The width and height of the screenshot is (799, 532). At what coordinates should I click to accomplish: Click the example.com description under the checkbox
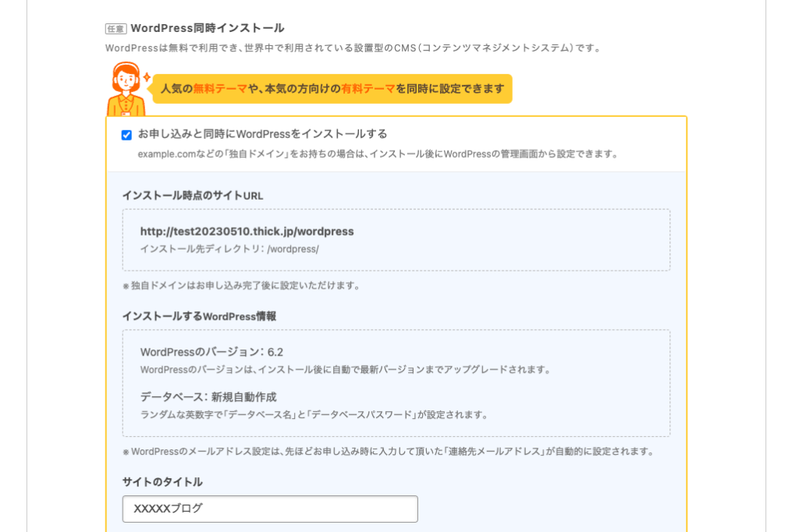click(x=378, y=154)
